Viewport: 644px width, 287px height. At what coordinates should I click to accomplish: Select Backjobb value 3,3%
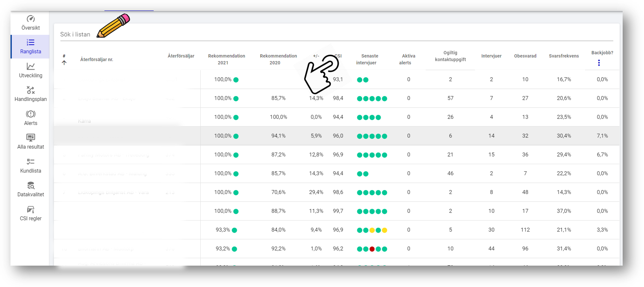pos(602,229)
